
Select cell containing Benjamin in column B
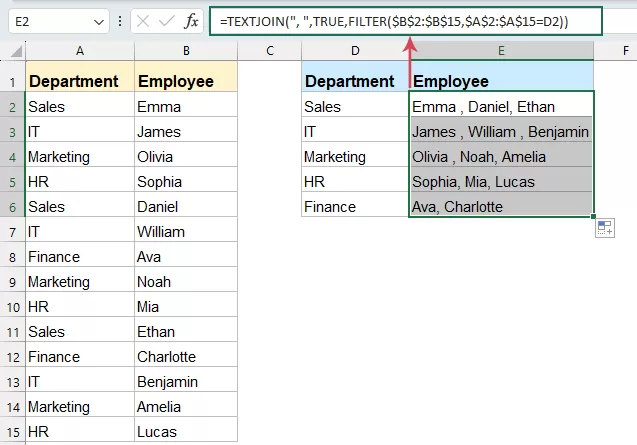pyautogui.click(x=186, y=380)
